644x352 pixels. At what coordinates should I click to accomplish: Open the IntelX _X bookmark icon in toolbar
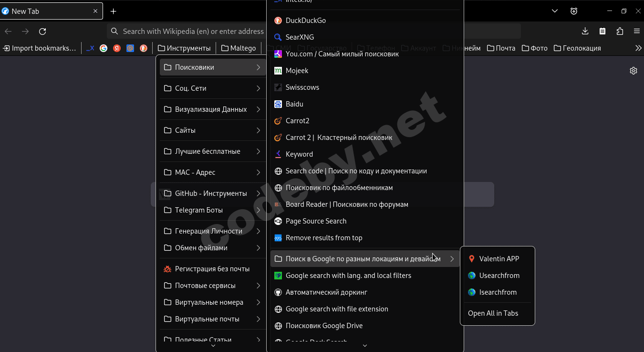point(90,48)
